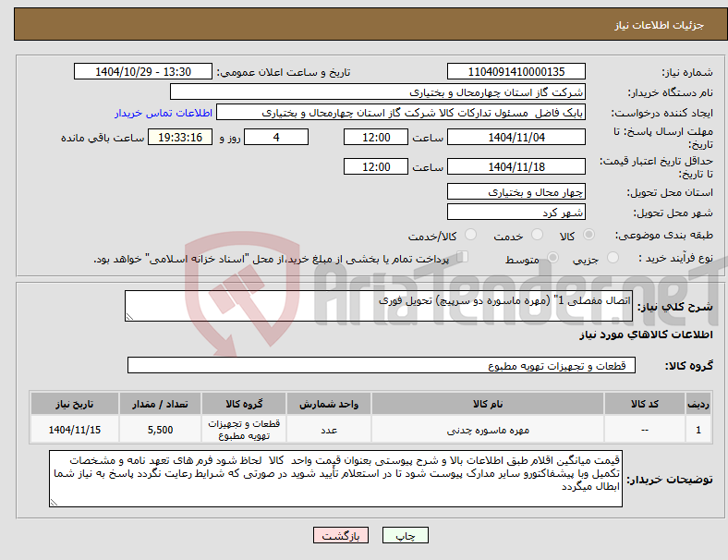Click the announcement date field 1404/10/29 - 13:30

click(x=143, y=71)
